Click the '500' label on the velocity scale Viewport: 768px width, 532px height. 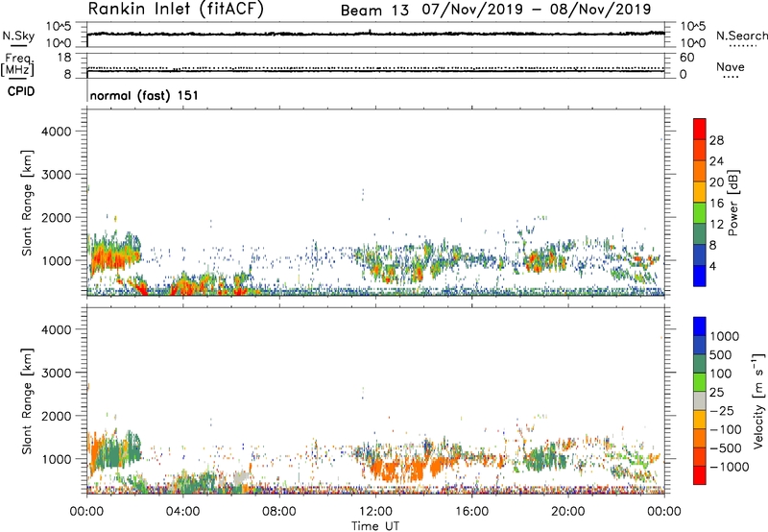pyautogui.click(x=721, y=354)
